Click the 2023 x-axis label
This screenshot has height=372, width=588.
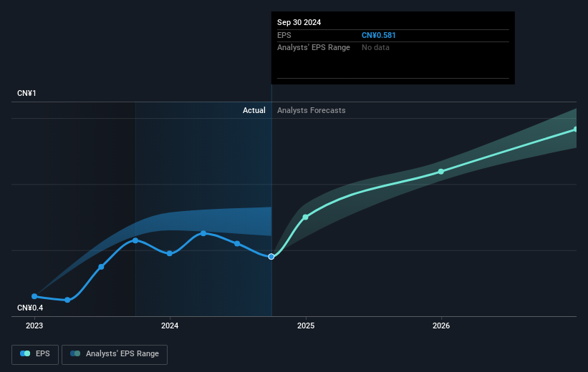pyautogui.click(x=34, y=326)
